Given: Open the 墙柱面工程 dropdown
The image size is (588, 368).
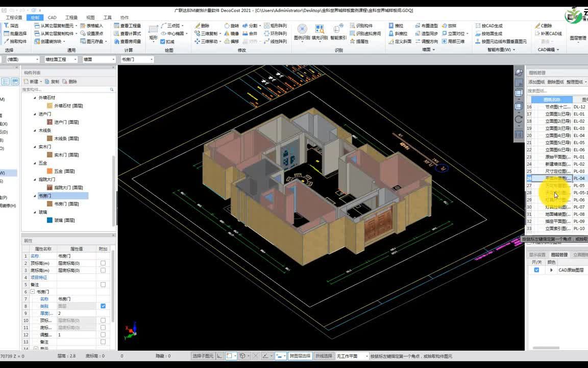Looking at the screenshot, I should click(x=61, y=59).
